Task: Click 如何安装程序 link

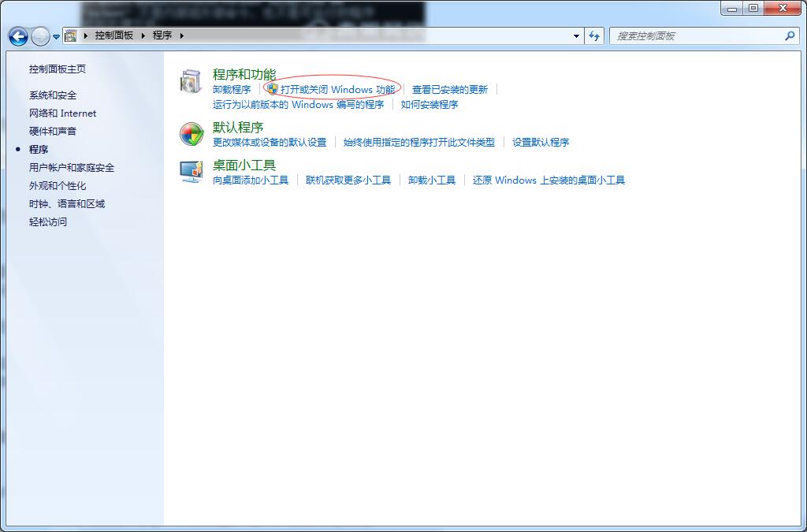Action: point(430,105)
